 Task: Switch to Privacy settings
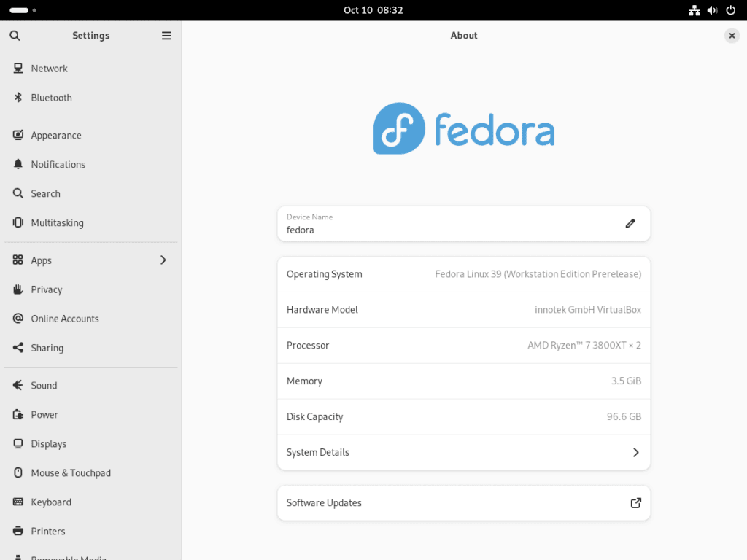[47, 289]
